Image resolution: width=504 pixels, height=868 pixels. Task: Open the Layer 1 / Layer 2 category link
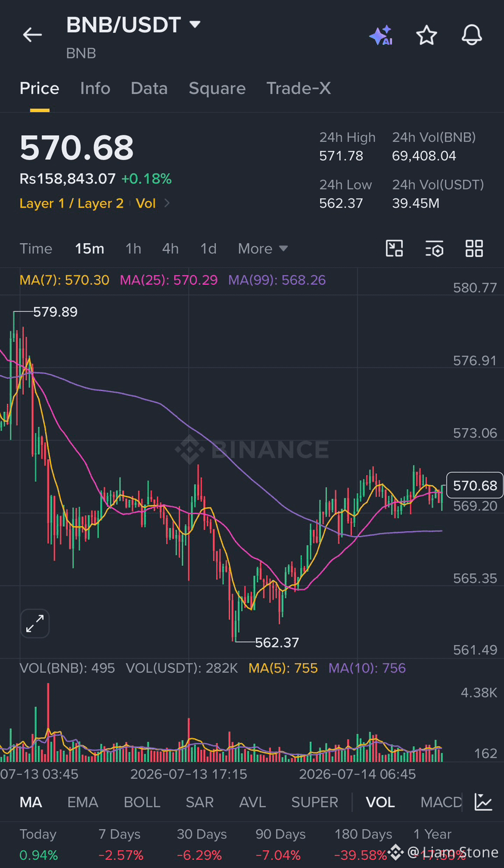tap(71, 203)
